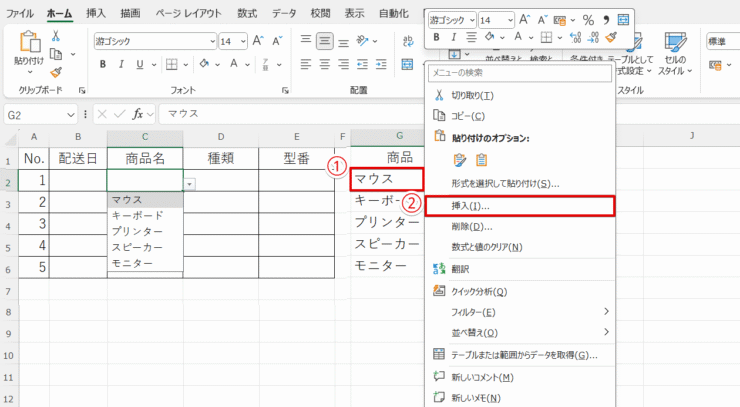Click the 貼り付け paste button
The height and width of the screenshot is (407, 740).
tap(28, 50)
